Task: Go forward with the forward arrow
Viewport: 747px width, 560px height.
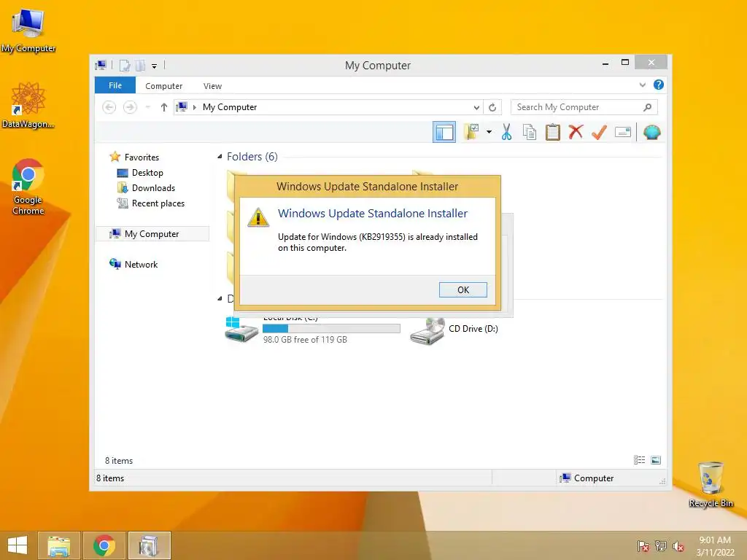Action: click(130, 107)
